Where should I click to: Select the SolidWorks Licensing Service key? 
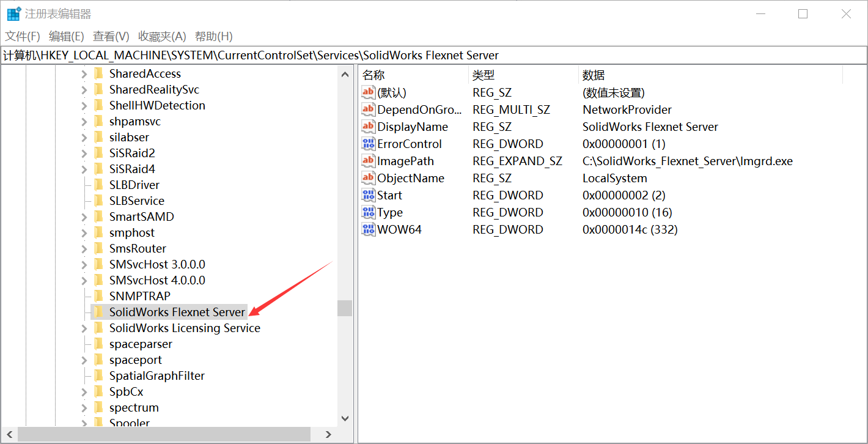185,328
